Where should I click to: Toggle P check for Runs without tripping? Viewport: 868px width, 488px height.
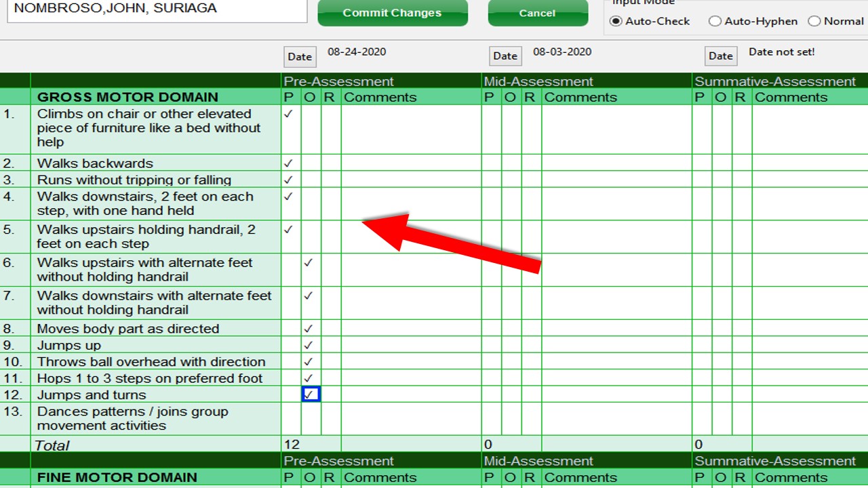pyautogui.click(x=291, y=180)
